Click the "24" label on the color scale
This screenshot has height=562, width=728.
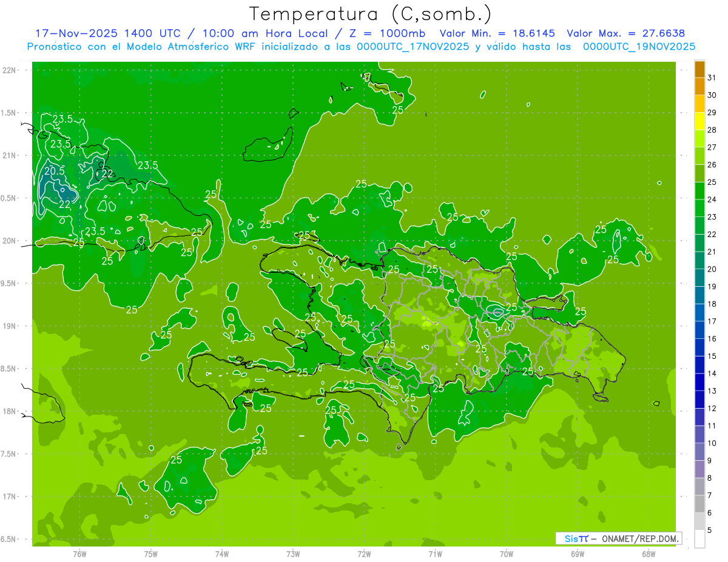[x=712, y=199]
